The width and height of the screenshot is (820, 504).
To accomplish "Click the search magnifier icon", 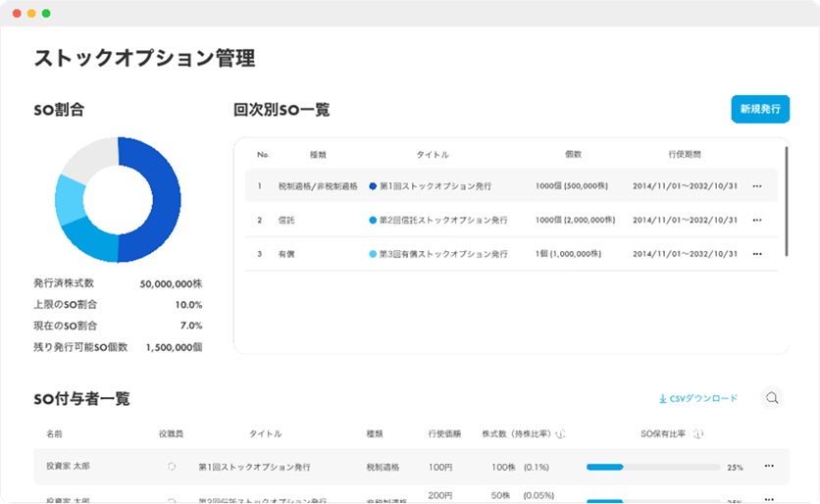I will tap(773, 398).
